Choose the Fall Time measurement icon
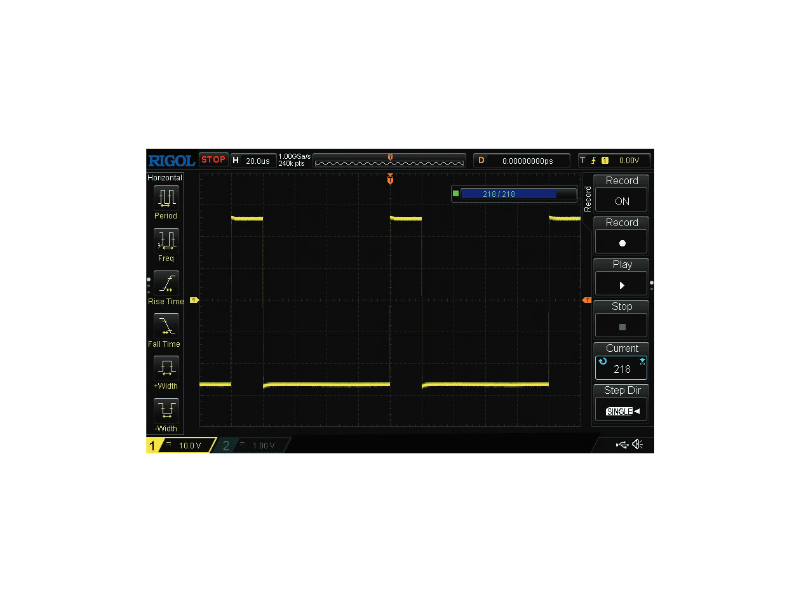The width and height of the screenshot is (800, 600). click(x=166, y=324)
